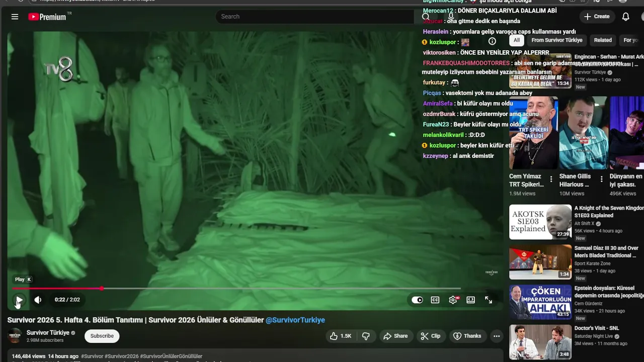Click the video title Survivor 2026 5. Hafta
The image size is (644, 362).
[x=136, y=320]
